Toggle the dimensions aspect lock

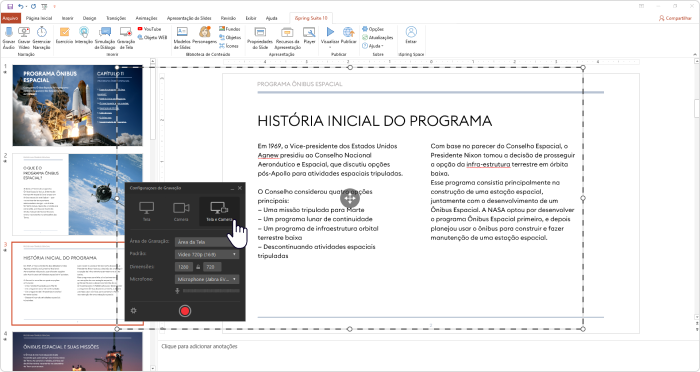pyautogui.click(x=198, y=267)
